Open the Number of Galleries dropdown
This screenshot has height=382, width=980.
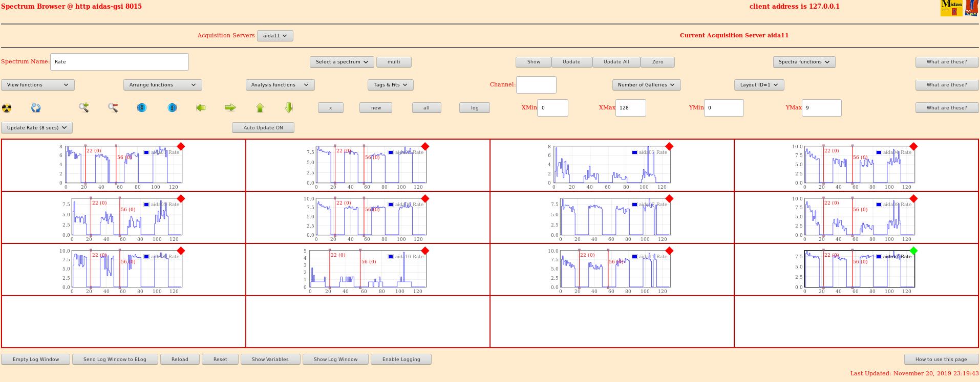(x=646, y=85)
